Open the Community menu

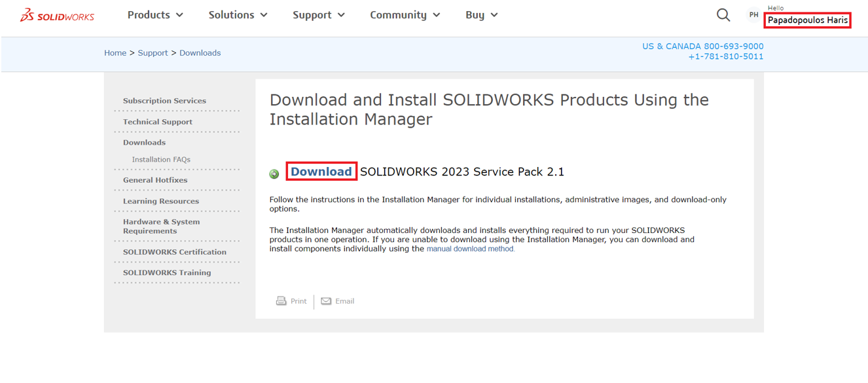[405, 15]
